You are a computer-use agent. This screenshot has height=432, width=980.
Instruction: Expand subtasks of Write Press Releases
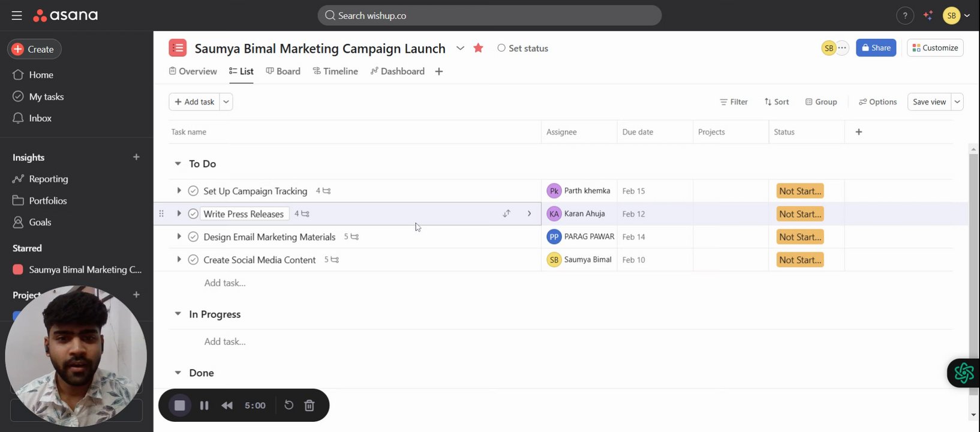pos(179,214)
